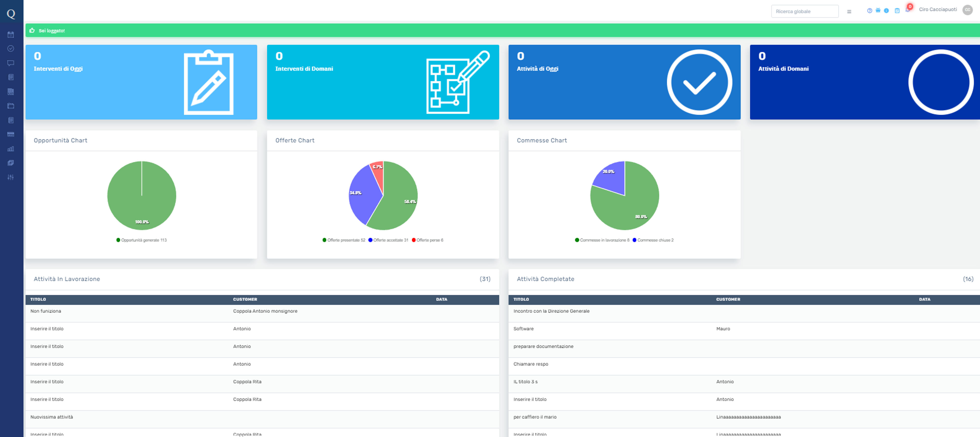Click customer Coppola Antonio monsignore
This screenshot has height=437, width=980.
click(x=265, y=311)
